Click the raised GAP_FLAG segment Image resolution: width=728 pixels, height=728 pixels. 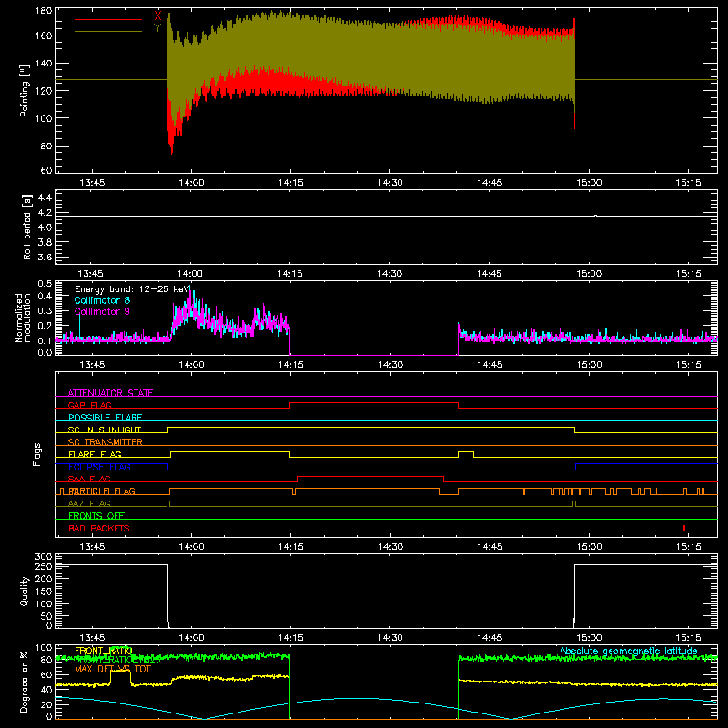coord(374,403)
